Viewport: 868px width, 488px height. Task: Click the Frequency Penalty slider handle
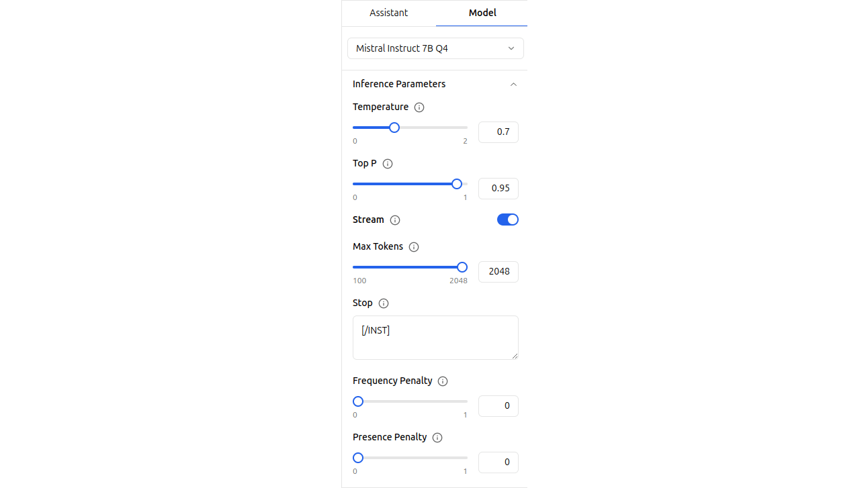tap(358, 401)
